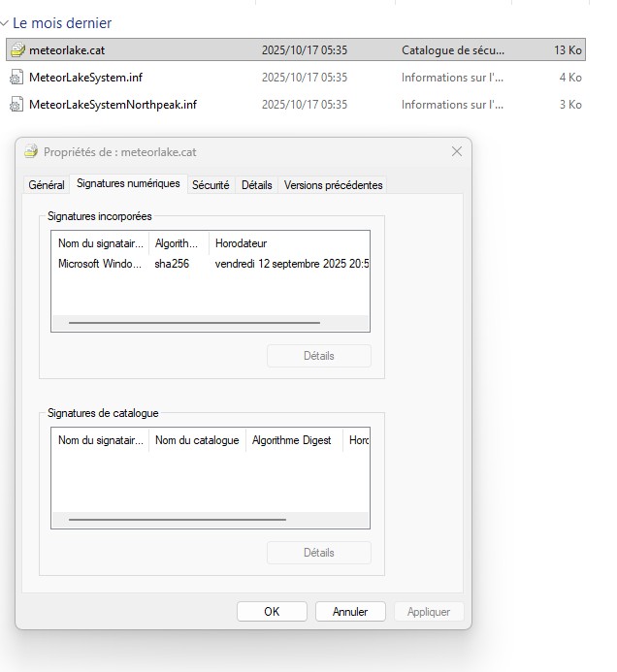Select the Signatures numériques tab
This screenshot has height=672, width=617.
coord(128,184)
